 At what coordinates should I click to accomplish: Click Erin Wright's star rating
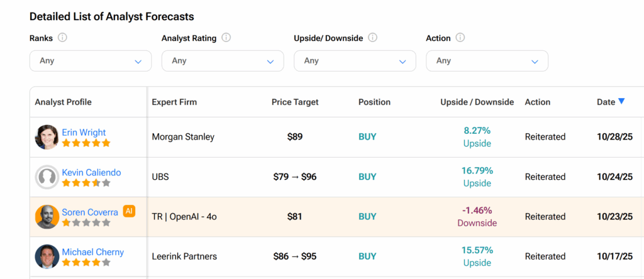point(86,143)
